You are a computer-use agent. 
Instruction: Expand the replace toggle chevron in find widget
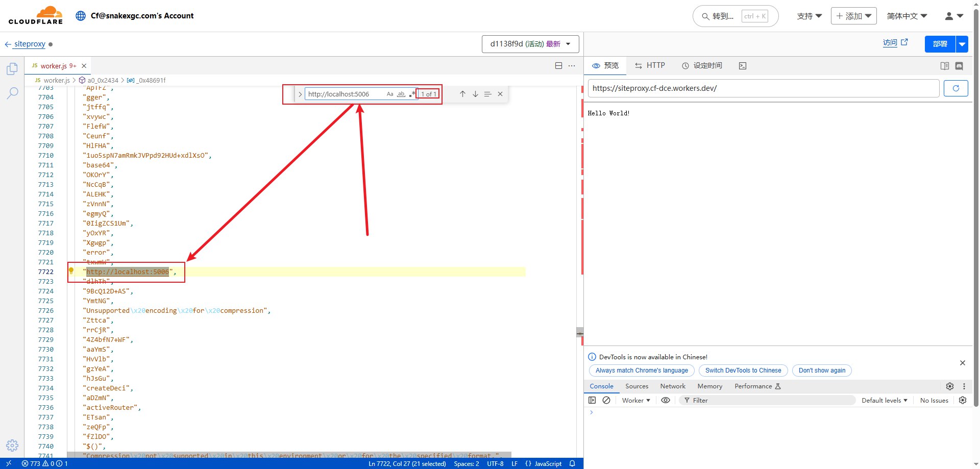click(300, 94)
